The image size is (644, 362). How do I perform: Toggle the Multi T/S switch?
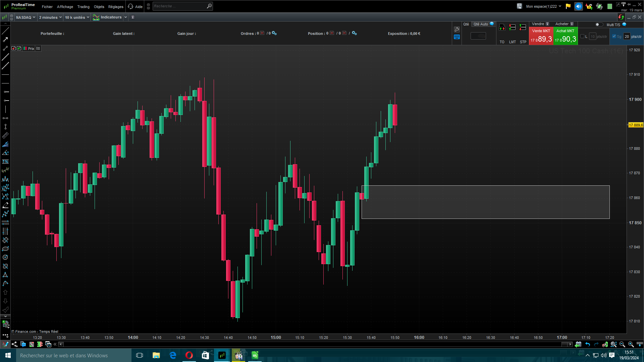(599, 24)
